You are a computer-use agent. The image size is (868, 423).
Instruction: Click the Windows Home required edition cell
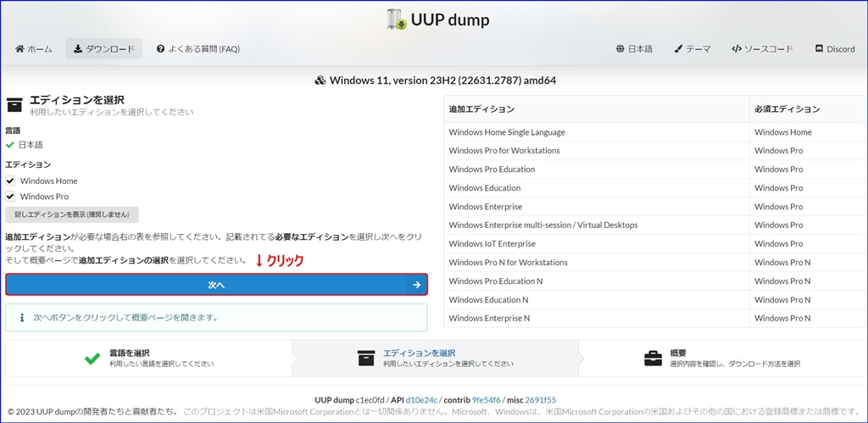807,132
